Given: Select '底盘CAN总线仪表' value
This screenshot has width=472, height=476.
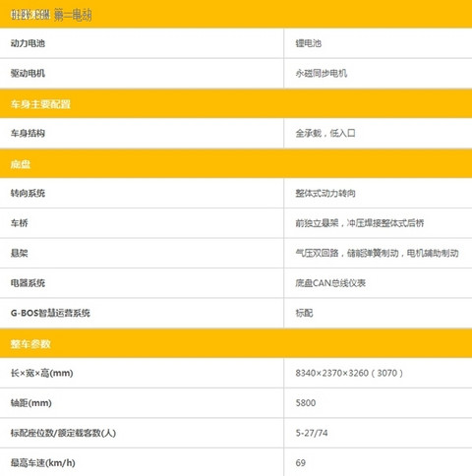Looking at the screenshot, I should click(x=330, y=283).
